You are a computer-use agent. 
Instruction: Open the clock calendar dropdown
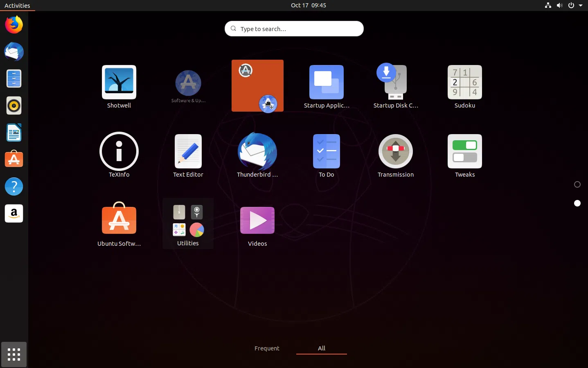(308, 5)
